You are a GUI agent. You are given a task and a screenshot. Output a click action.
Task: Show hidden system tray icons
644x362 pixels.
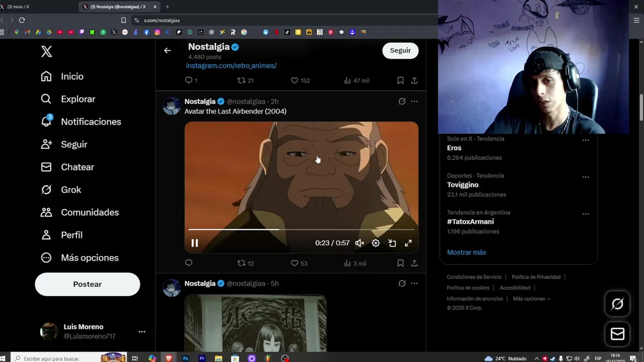coord(536,358)
